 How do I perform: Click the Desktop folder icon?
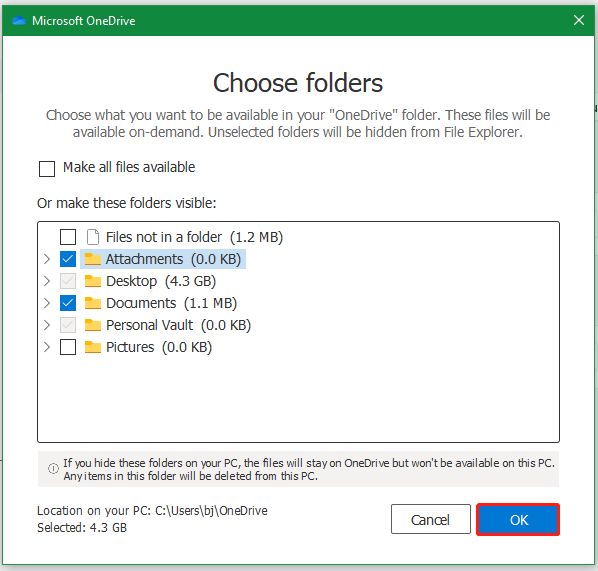point(93,281)
